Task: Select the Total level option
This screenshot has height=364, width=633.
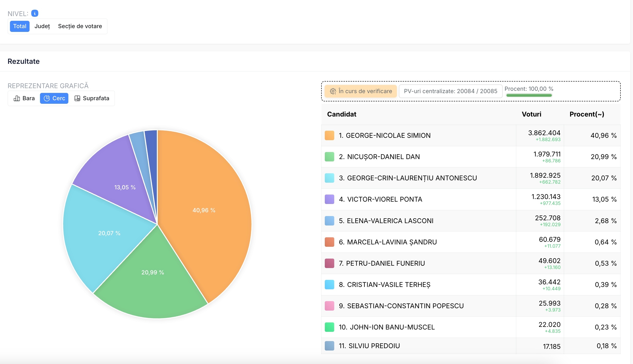Action: tap(20, 26)
